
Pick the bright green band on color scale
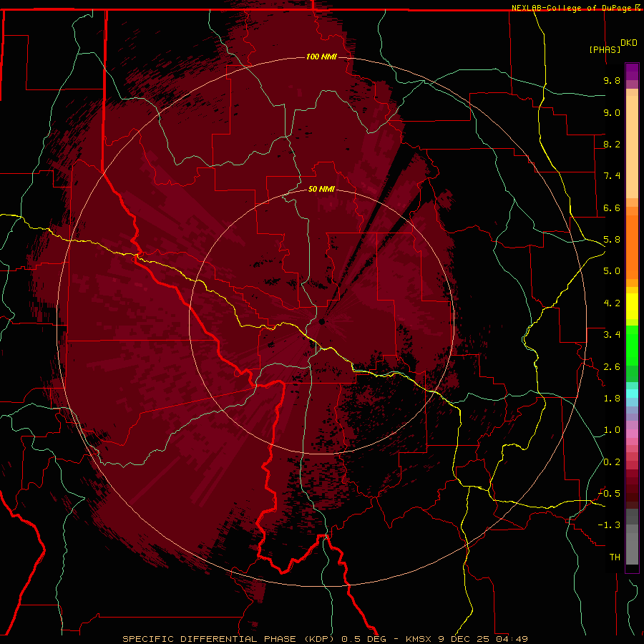tap(632, 346)
